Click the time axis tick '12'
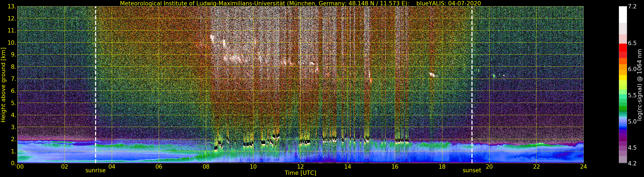 click(x=300, y=166)
